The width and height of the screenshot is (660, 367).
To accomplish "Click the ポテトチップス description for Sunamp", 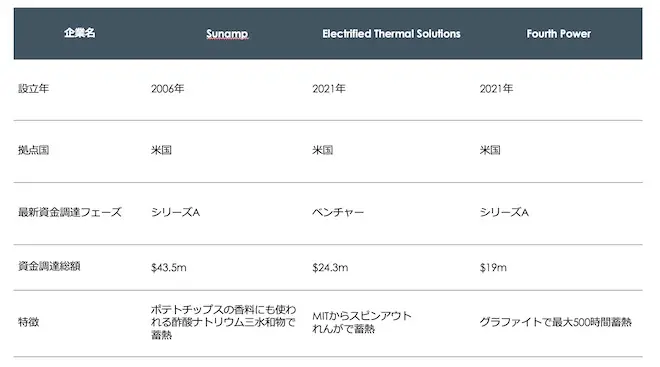I will pyautogui.click(x=224, y=322).
